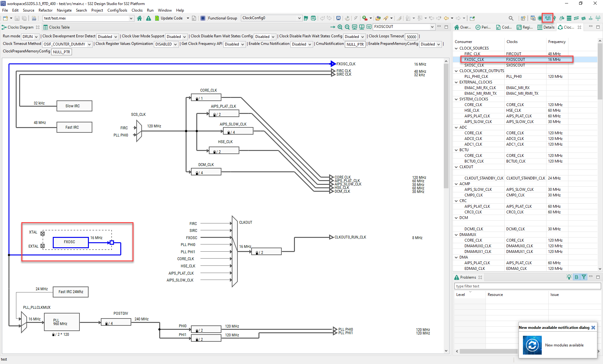Click the lock icon on CLKOUT divider
This screenshot has width=603, height=364.
pyautogui.click(x=257, y=253)
